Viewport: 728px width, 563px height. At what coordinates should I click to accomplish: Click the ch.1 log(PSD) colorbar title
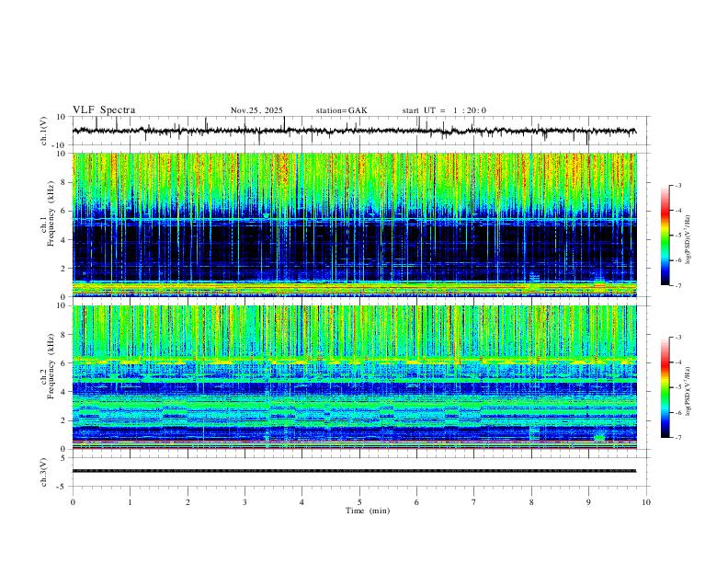(688, 240)
